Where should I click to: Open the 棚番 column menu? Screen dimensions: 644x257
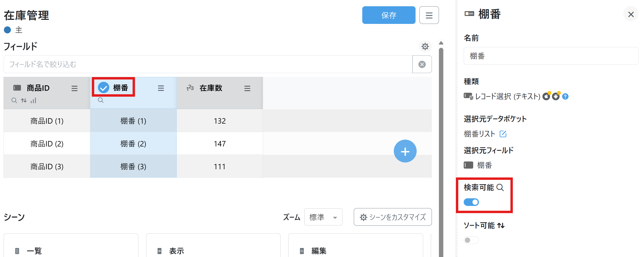(x=161, y=88)
